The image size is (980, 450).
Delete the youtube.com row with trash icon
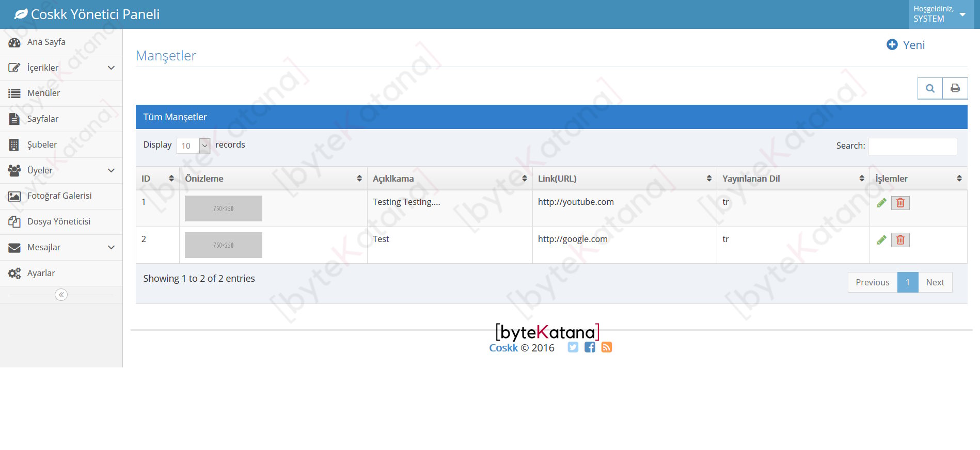pos(900,203)
